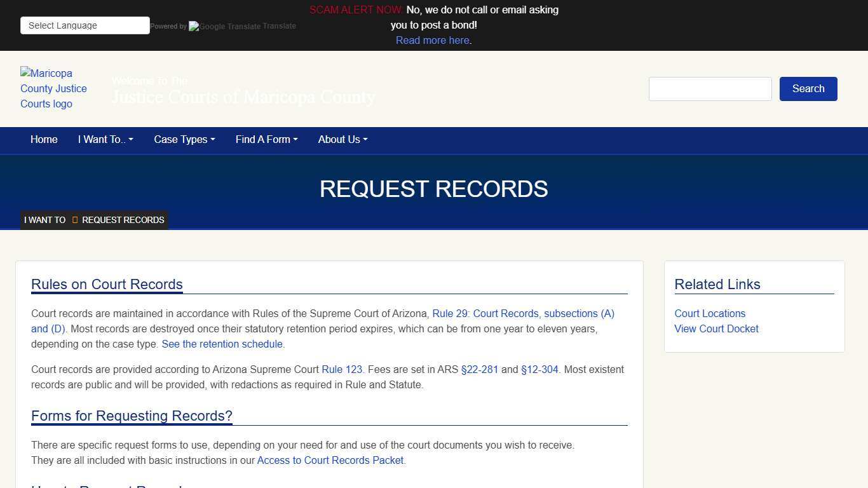Follow the Rule 29: Court Records link
Viewport: 868px width, 488px height.
pos(485,313)
